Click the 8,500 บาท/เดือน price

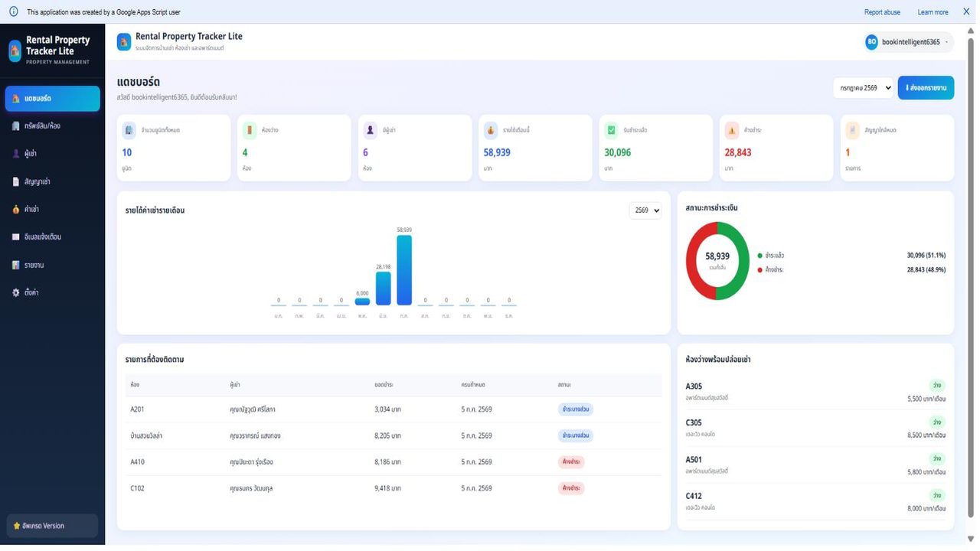926,435
